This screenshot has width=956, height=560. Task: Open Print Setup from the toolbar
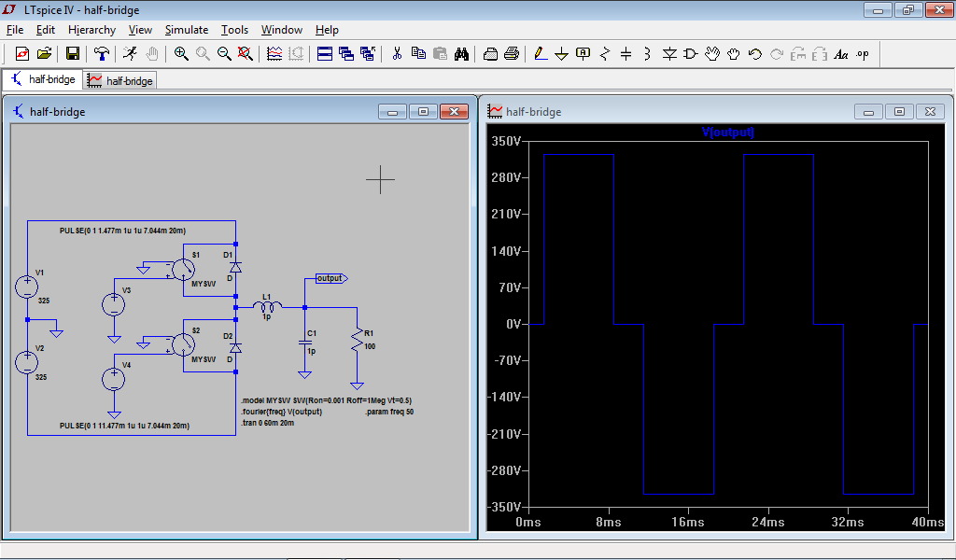click(x=490, y=54)
